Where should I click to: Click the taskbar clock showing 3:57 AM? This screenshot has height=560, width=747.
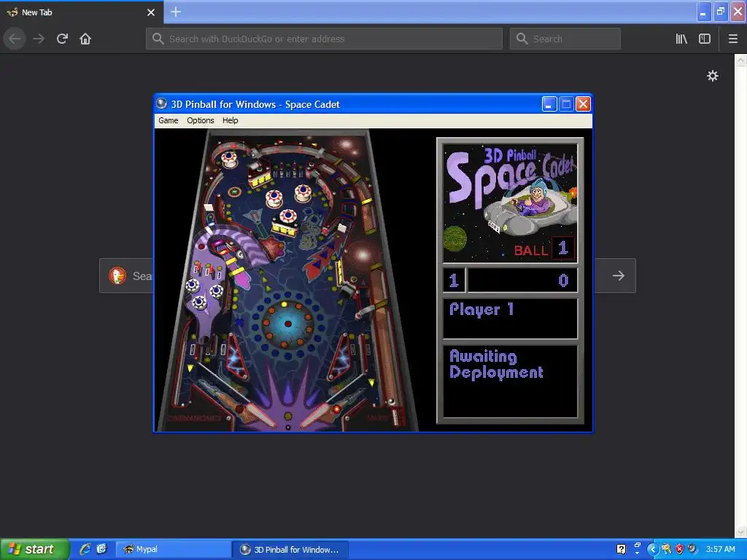[x=720, y=549]
